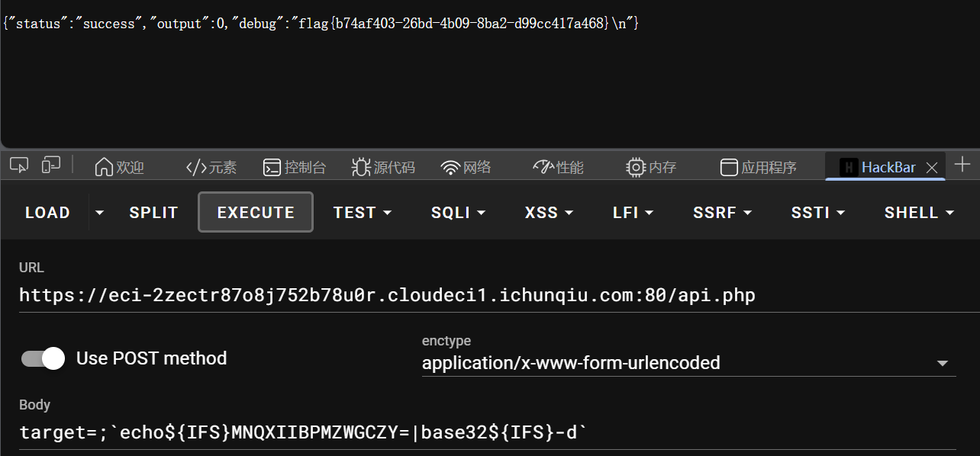Open the Performance (性能) panel

(558, 168)
